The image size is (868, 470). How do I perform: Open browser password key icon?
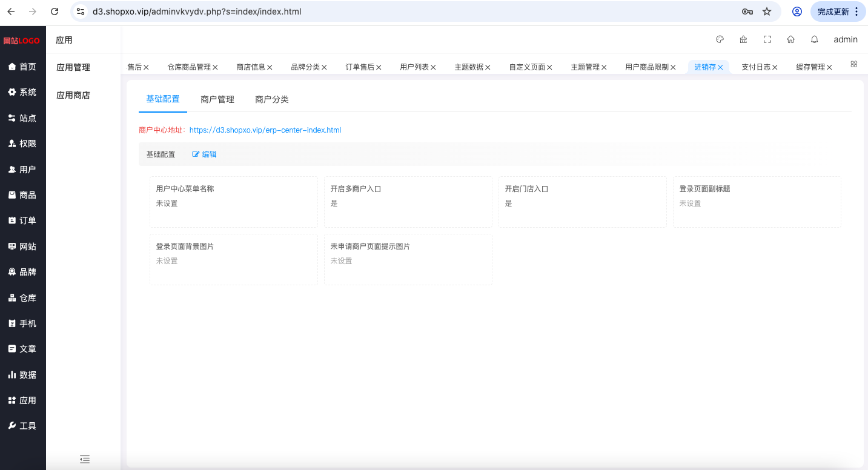747,12
